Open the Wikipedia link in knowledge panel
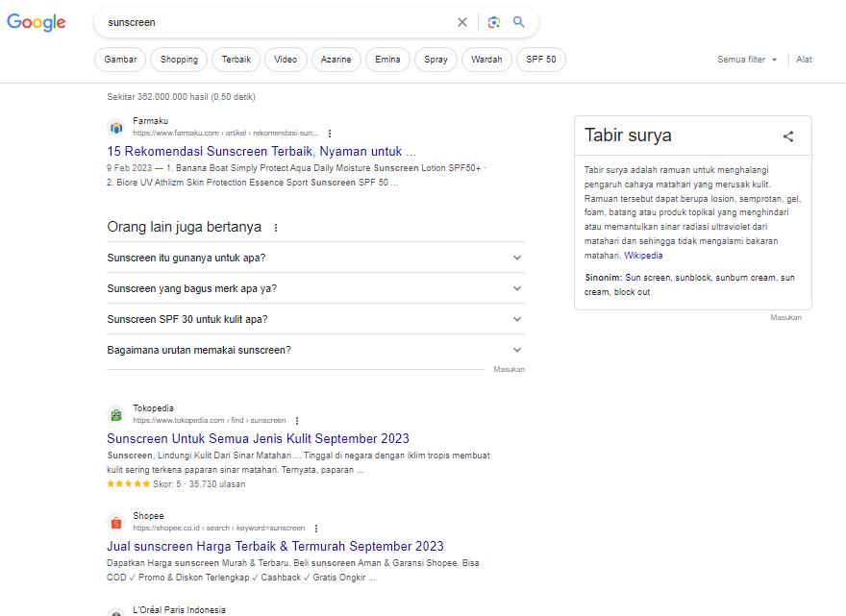 pyautogui.click(x=643, y=256)
